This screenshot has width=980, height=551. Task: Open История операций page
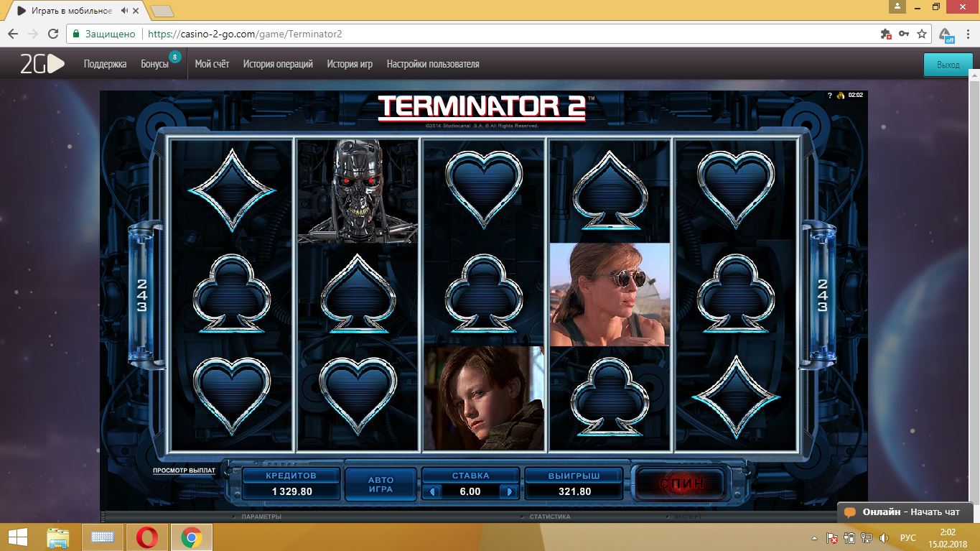tap(278, 64)
